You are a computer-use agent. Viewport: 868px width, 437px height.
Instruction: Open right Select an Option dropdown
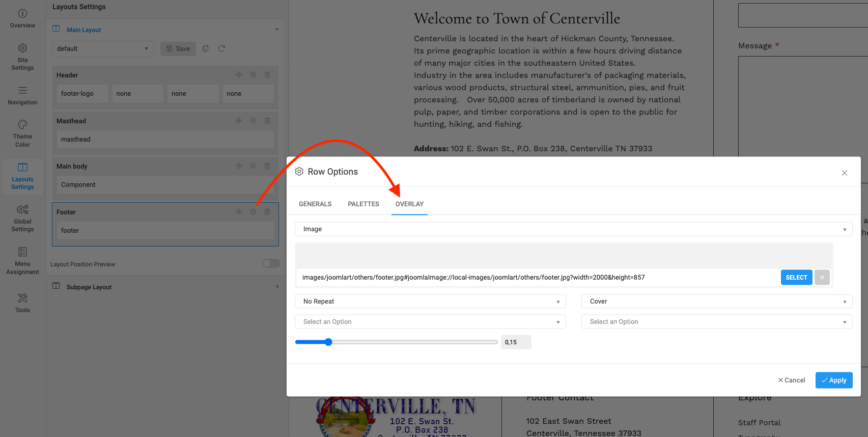[x=717, y=322]
